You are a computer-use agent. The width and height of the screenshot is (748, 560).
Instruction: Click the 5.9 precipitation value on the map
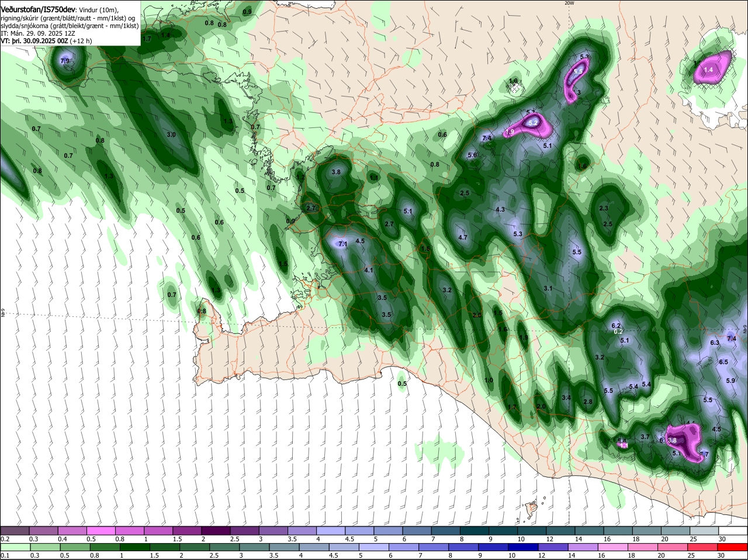pyautogui.click(x=730, y=381)
